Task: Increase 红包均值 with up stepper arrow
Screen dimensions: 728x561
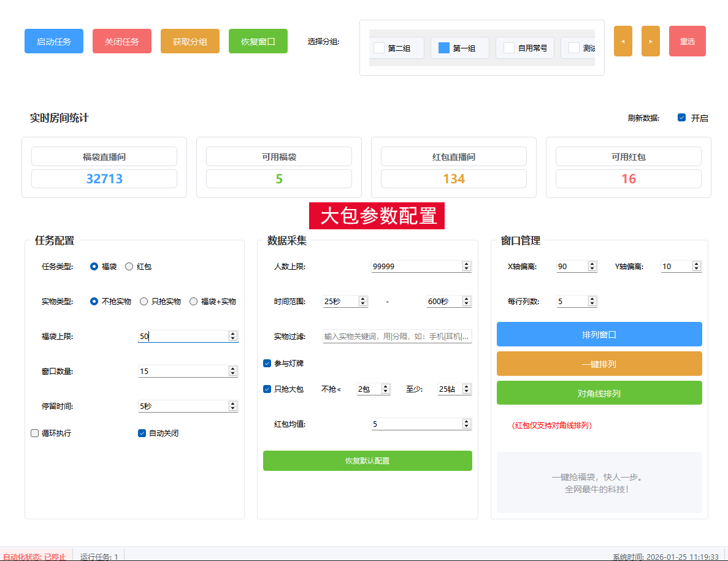Action: [467, 421]
